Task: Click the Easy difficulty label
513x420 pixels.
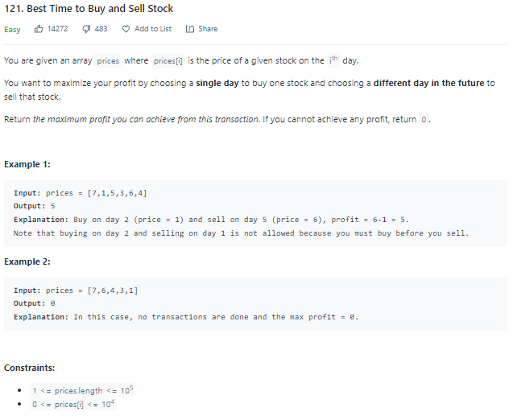Action: [x=12, y=29]
